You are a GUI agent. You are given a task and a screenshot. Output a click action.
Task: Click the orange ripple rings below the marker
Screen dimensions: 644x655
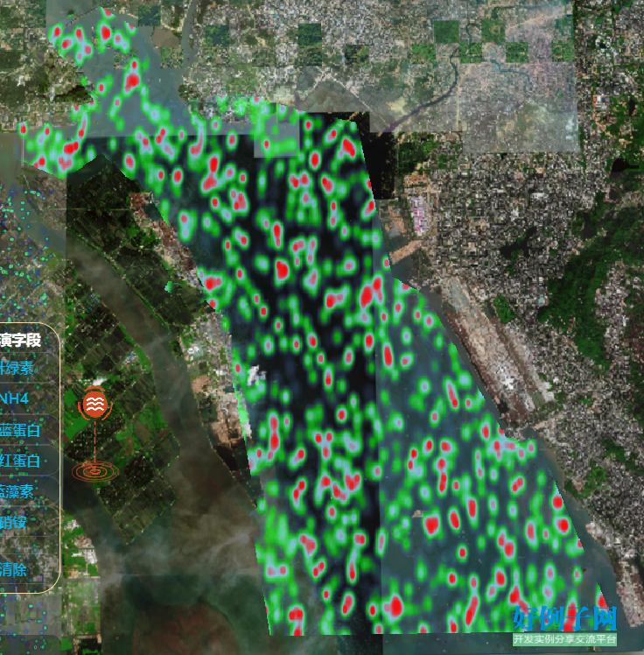[x=95, y=472]
